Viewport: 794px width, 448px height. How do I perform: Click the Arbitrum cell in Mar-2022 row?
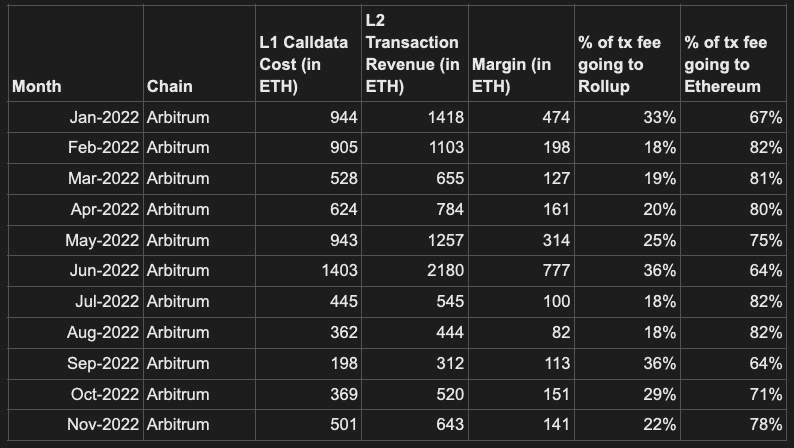tap(178, 179)
